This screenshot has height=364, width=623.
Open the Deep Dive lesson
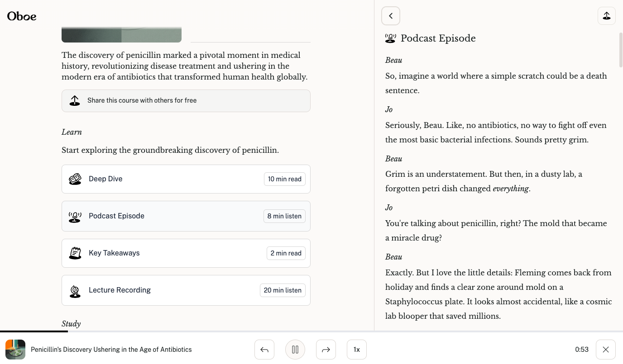(186, 179)
